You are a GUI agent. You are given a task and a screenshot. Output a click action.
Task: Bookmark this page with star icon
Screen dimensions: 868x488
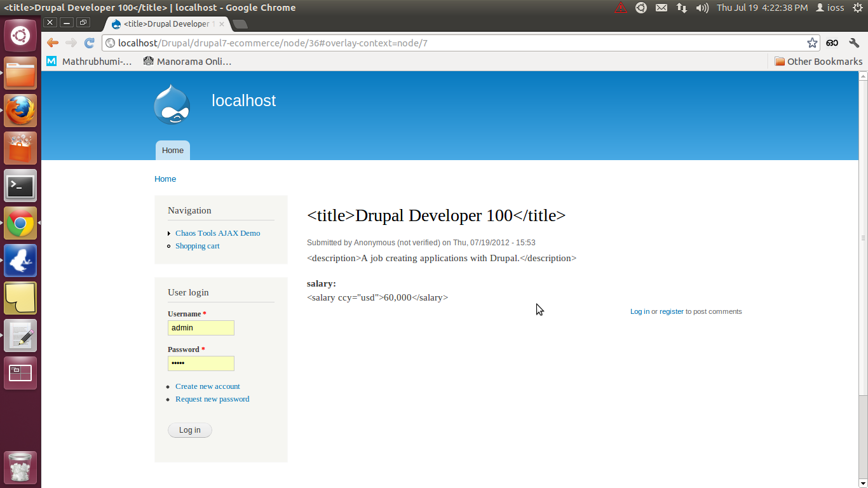(x=812, y=43)
